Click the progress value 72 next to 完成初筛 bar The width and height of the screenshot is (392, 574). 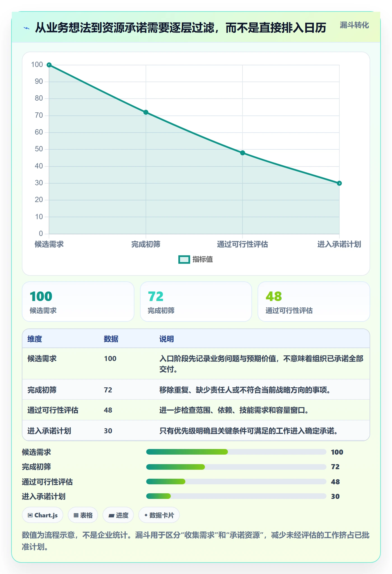coord(335,467)
